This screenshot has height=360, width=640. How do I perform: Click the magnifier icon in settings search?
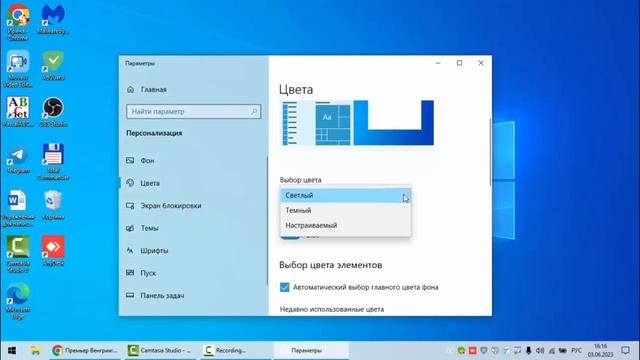coord(254,111)
